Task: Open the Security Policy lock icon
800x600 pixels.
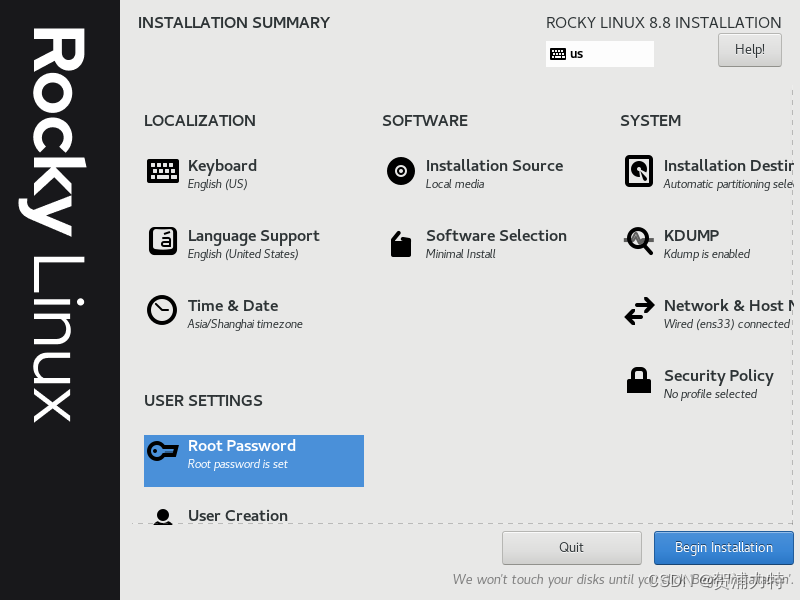Action: [639, 381]
